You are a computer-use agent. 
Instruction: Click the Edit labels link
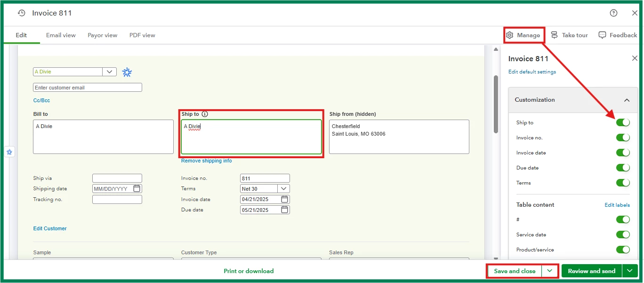pos(617,205)
